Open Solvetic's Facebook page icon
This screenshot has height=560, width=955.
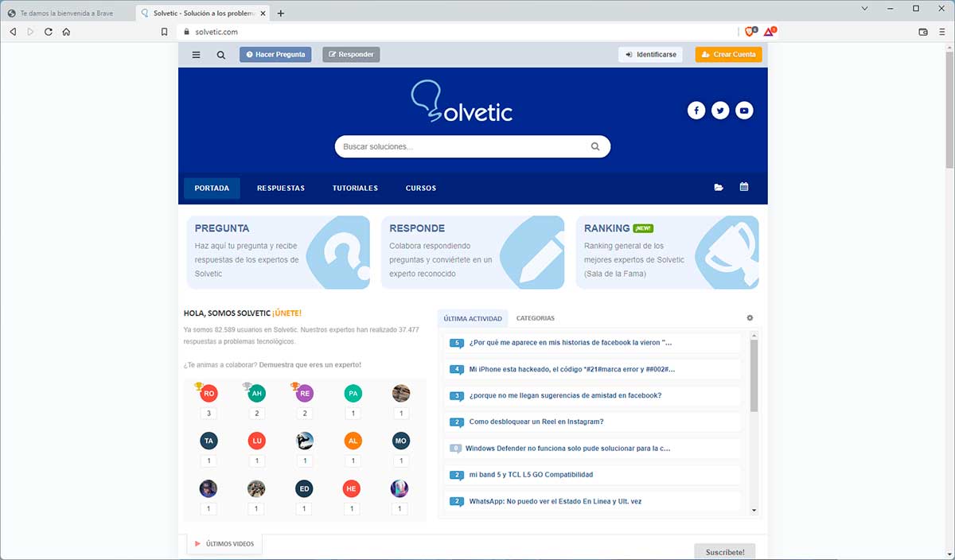[696, 111]
